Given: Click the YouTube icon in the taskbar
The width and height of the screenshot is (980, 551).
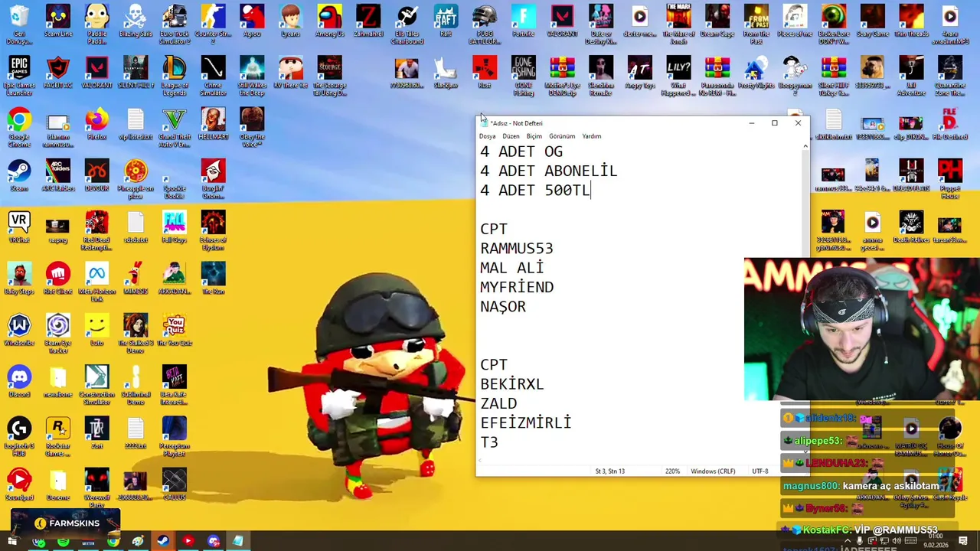Looking at the screenshot, I should (x=188, y=541).
